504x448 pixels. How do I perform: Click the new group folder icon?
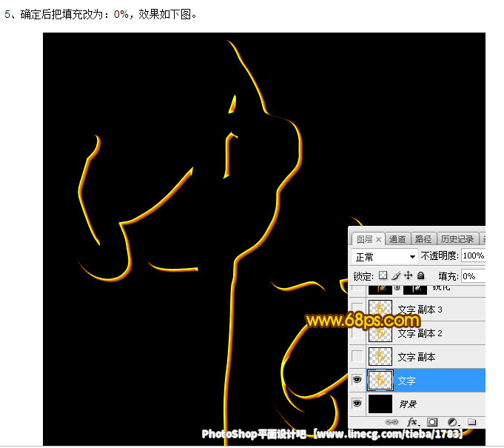tap(471, 421)
